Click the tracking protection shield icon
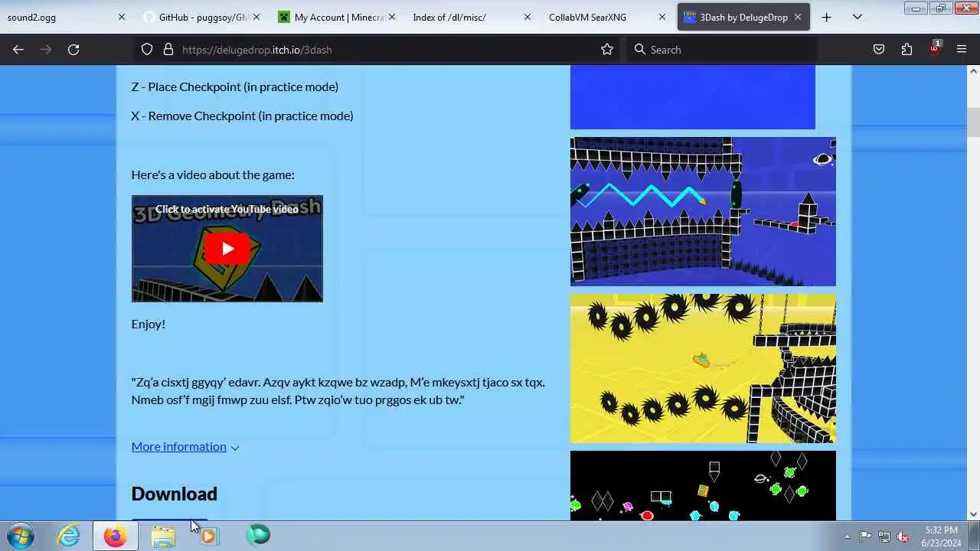The width and height of the screenshot is (980, 551). [147, 49]
